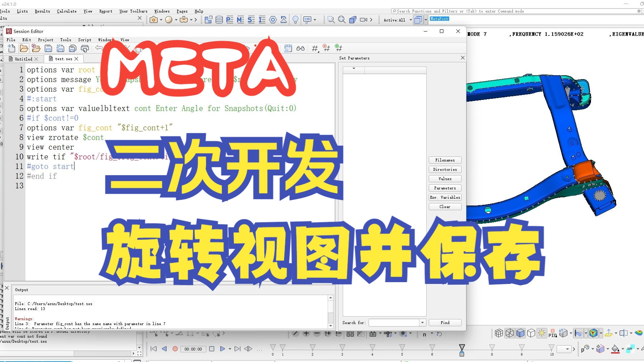Open the Active:All scope dropdown

click(x=411, y=20)
